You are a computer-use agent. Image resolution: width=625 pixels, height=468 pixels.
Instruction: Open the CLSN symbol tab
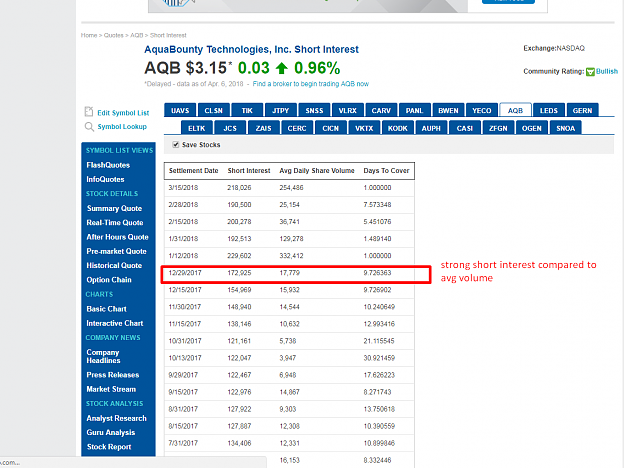tap(214, 110)
